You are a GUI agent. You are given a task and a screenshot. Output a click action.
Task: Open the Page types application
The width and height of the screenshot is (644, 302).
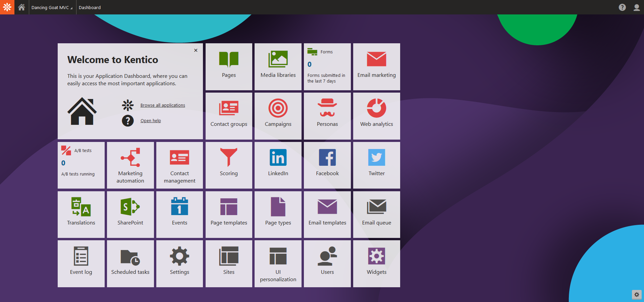tap(278, 214)
